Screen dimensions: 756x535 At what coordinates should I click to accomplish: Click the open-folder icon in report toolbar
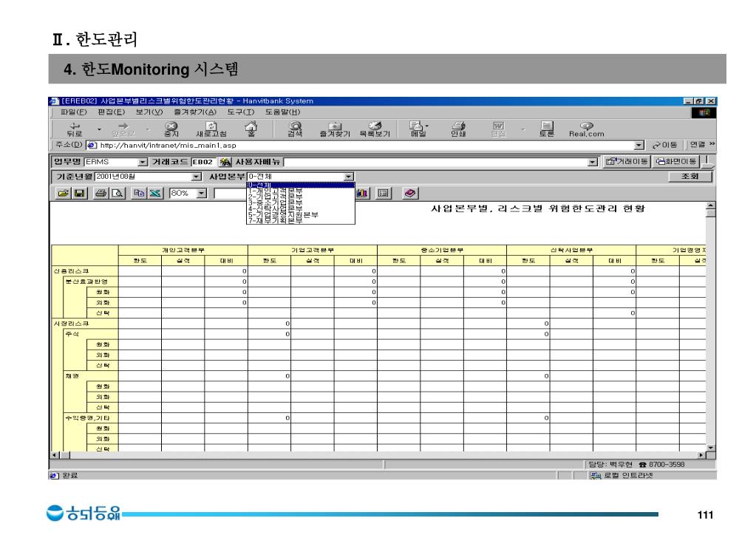click(x=63, y=194)
